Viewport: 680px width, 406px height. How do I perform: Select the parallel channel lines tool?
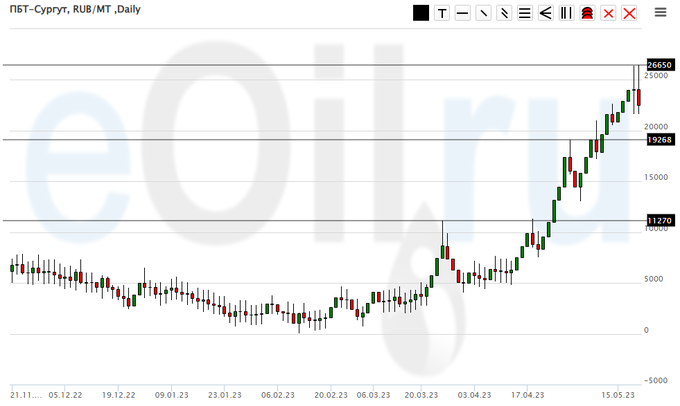[x=504, y=13]
